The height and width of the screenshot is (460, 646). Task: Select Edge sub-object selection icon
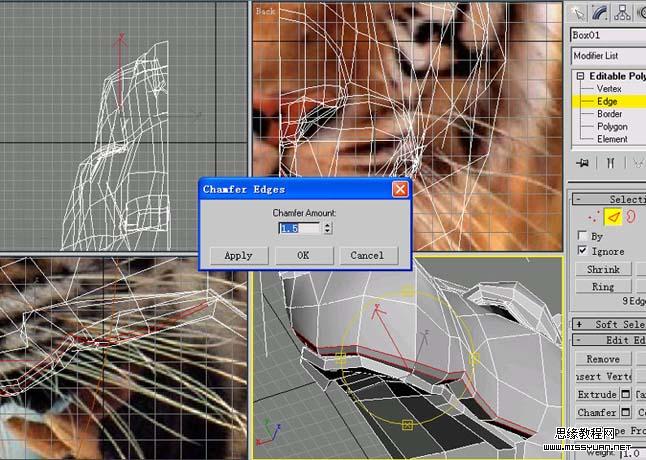pos(613,217)
